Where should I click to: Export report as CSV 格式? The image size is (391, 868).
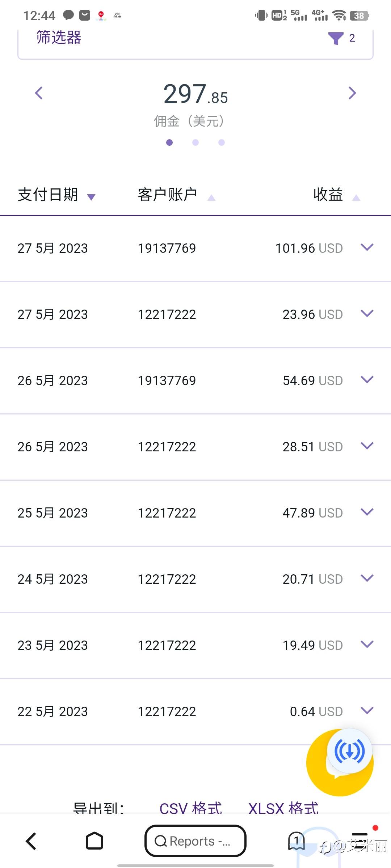[191, 808]
